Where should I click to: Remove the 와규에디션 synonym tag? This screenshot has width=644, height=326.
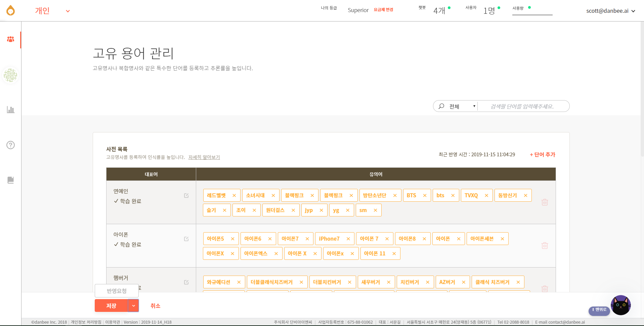pyautogui.click(x=239, y=282)
